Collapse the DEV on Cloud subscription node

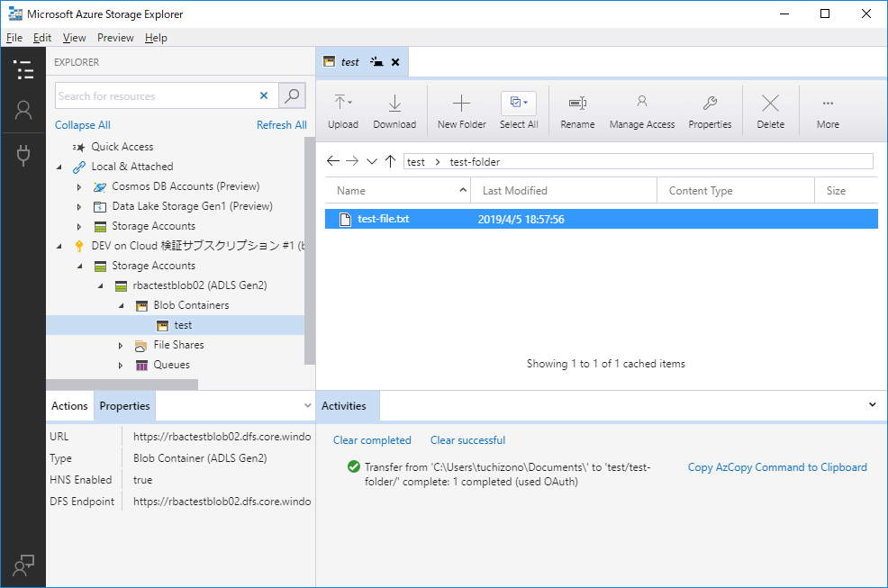click(x=59, y=247)
